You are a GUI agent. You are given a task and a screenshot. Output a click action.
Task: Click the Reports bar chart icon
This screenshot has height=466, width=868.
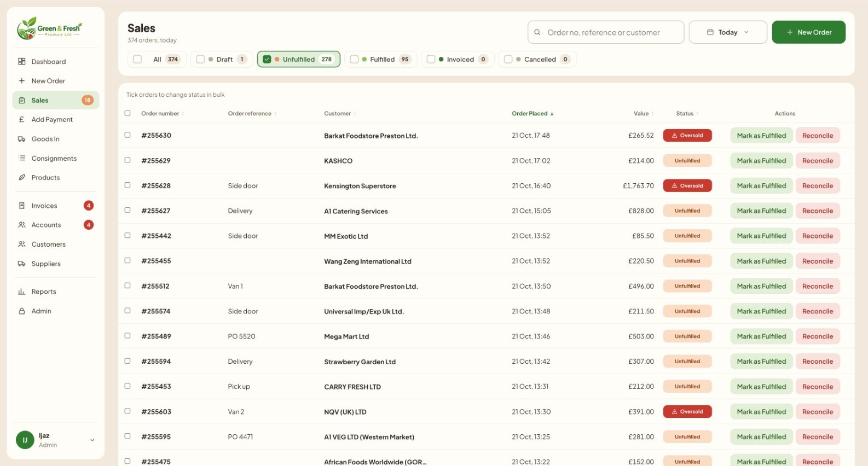click(x=22, y=292)
